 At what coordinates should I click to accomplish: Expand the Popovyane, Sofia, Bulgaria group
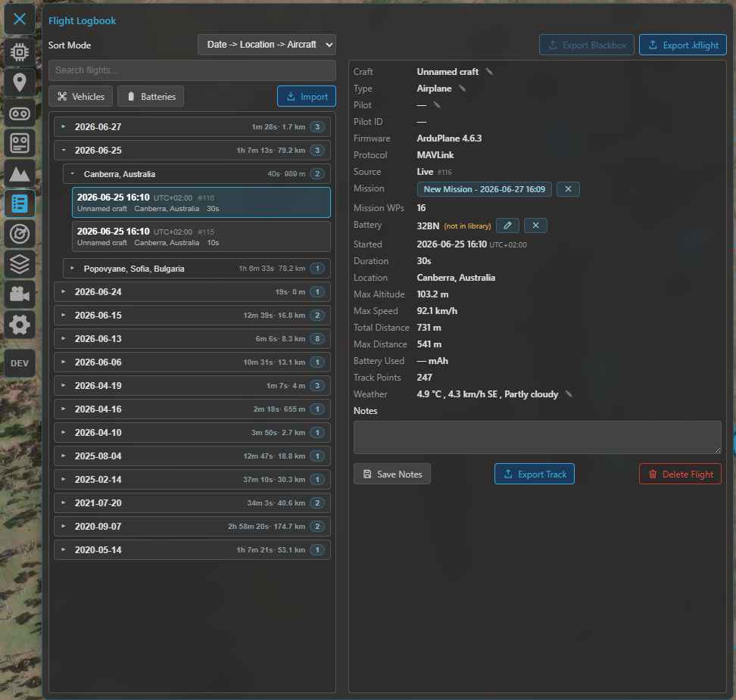coord(197,269)
